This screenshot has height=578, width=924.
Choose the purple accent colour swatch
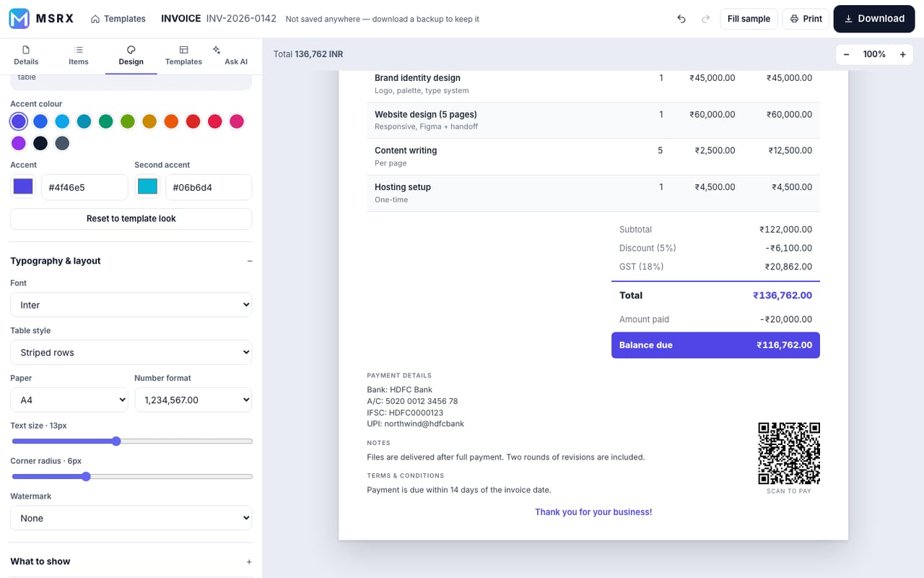pos(19,143)
